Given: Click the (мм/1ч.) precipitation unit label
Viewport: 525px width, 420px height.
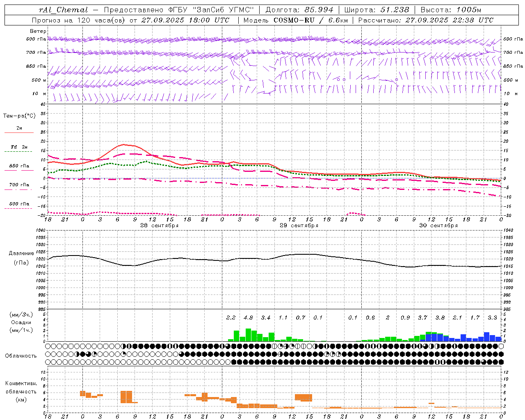Looking at the screenshot, I should [21, 330].
